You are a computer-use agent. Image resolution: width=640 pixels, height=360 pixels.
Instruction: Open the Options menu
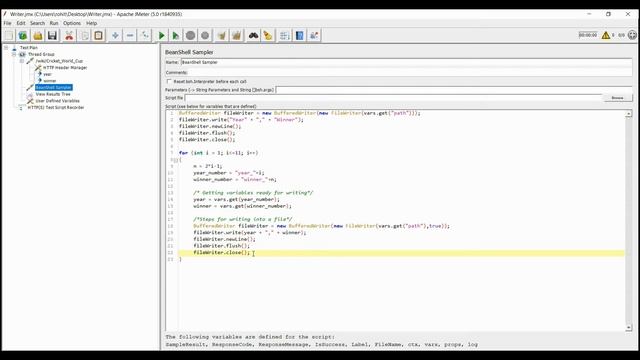coord(72,23)
